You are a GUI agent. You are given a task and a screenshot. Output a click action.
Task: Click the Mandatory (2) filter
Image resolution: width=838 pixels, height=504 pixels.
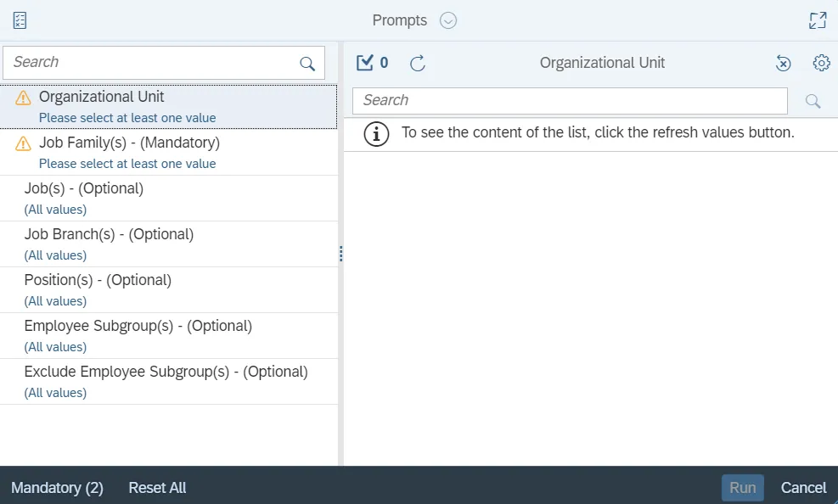(x=57, y=488)
